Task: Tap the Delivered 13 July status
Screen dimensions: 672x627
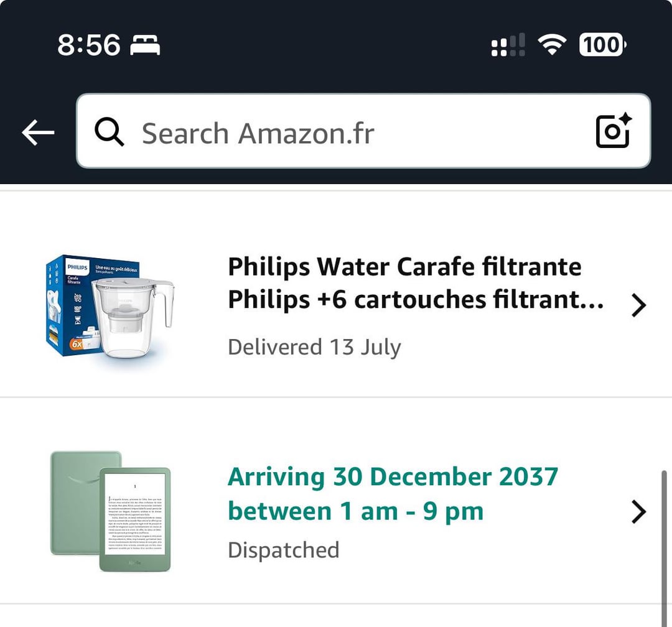Action: tap(314, 346)
